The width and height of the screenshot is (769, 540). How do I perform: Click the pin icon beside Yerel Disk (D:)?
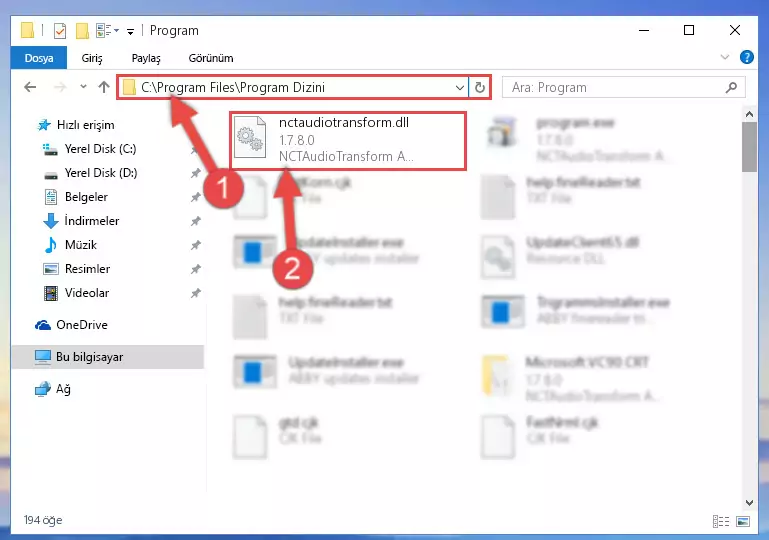click(x=195, y=173)
